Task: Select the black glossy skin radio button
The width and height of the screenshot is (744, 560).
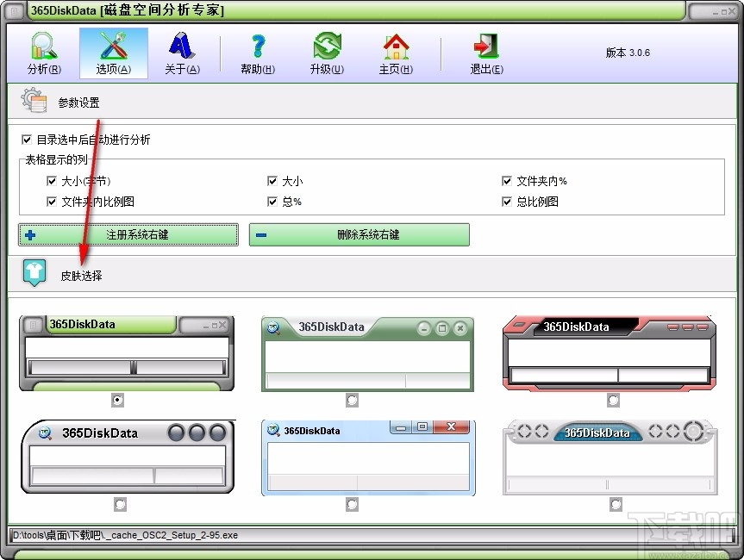Action: (120, 504)
